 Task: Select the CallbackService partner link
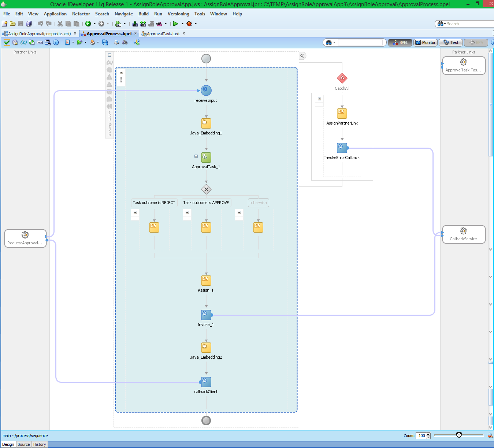pos(464,234)
